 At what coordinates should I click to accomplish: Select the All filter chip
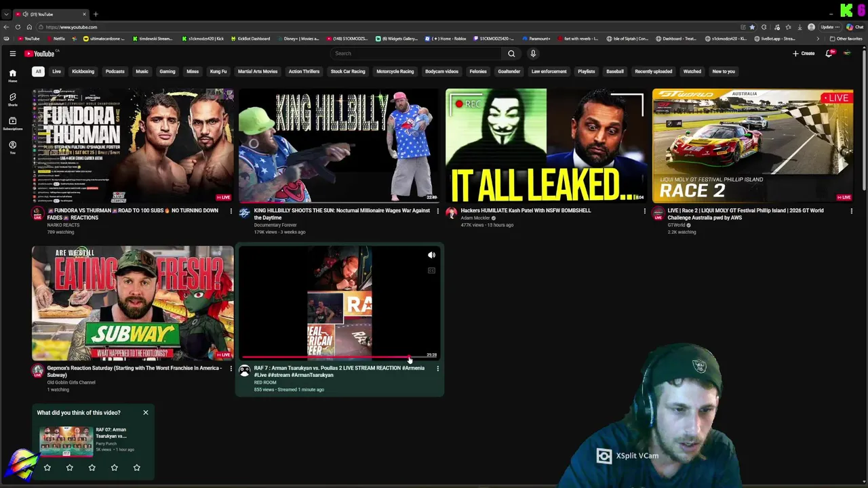[x=38, y=71]
